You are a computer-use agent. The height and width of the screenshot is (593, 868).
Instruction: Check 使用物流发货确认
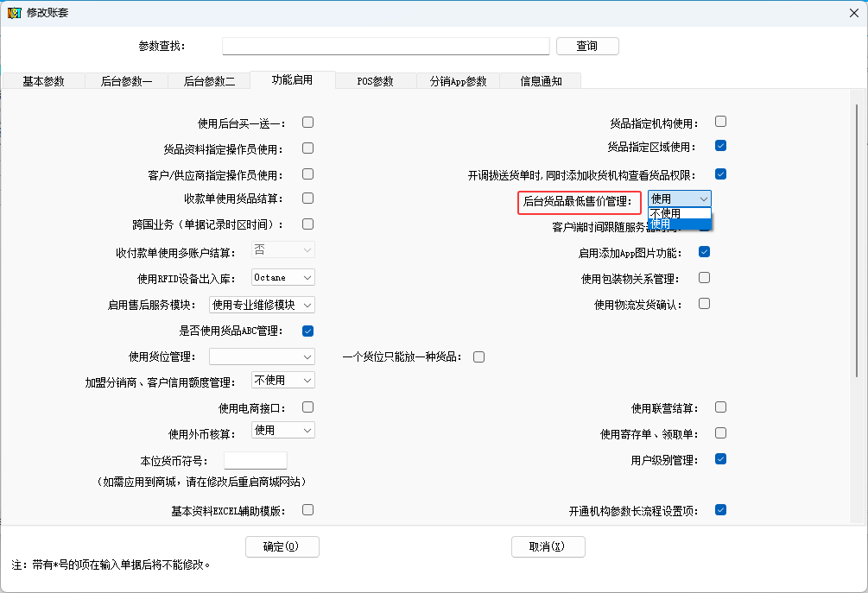[x=704, y=304]
